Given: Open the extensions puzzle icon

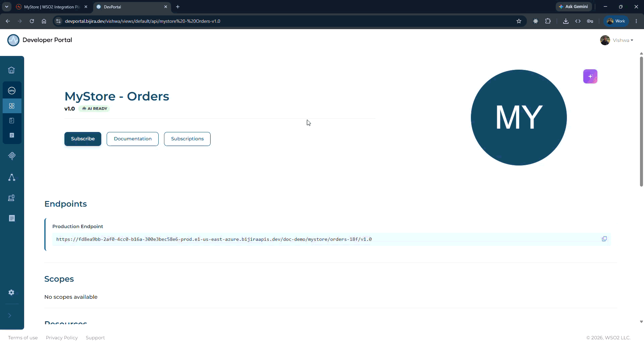Looking at the screenshot, I should point(548,21).
